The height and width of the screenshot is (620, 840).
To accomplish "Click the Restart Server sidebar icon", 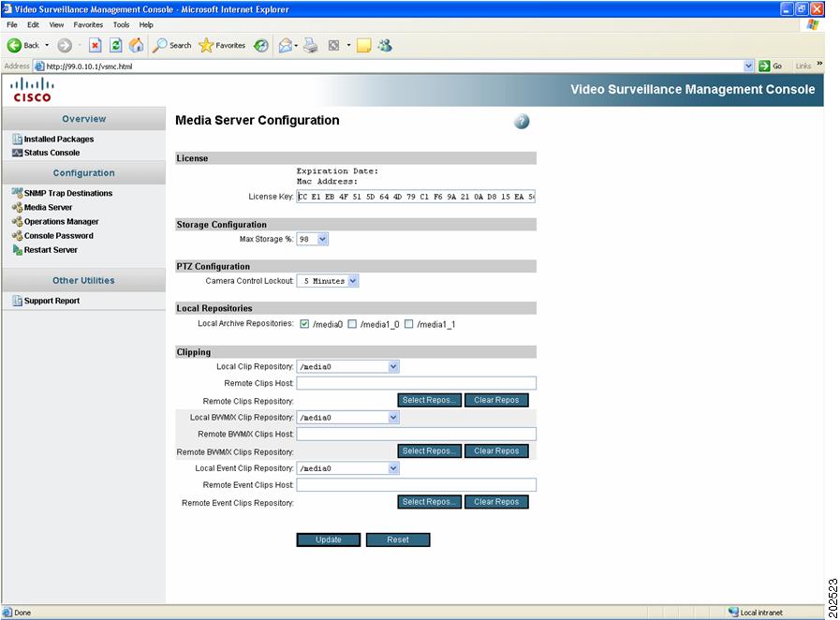I will 17,250.
